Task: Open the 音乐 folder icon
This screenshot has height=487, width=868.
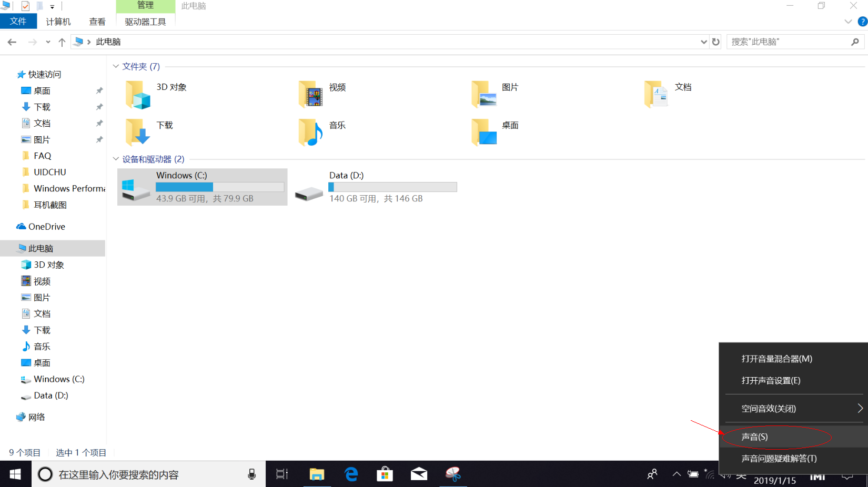Action: coord(311,133)
